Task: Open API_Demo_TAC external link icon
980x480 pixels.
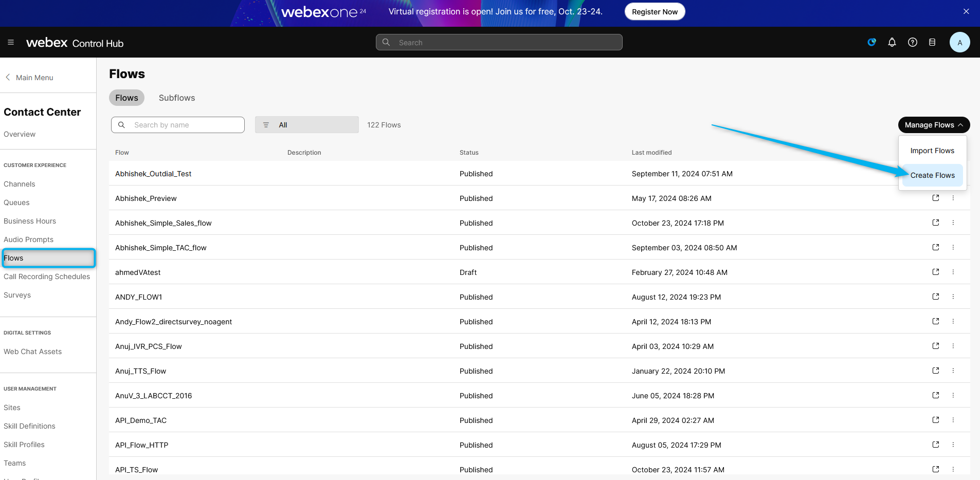Action: (x=936, y=420)
